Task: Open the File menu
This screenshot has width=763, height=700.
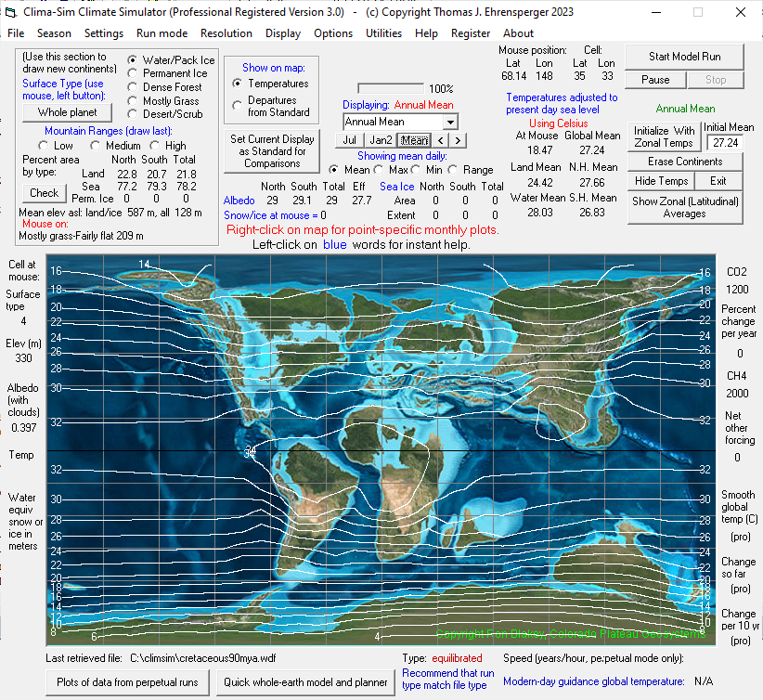Action: tap(16, 33)
